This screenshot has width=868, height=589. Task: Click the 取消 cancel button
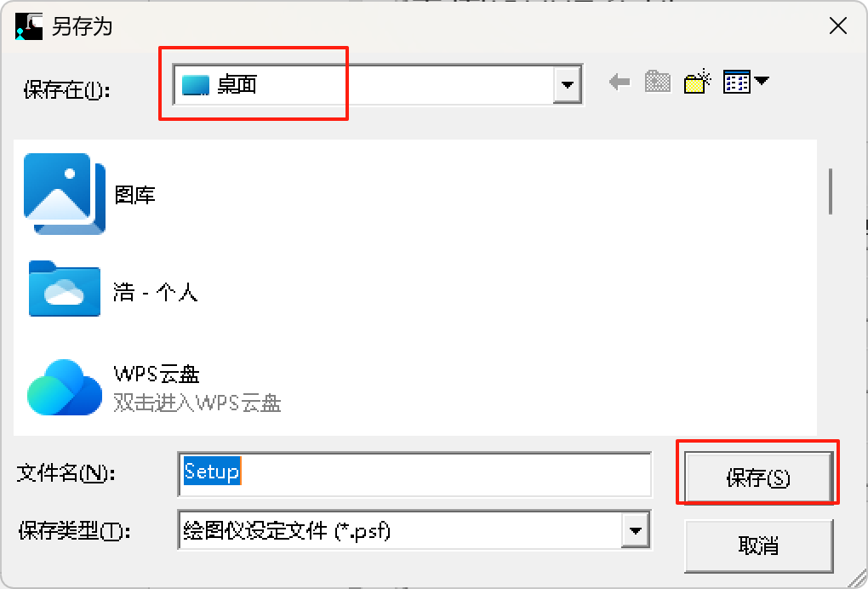[x=758, y=546]
